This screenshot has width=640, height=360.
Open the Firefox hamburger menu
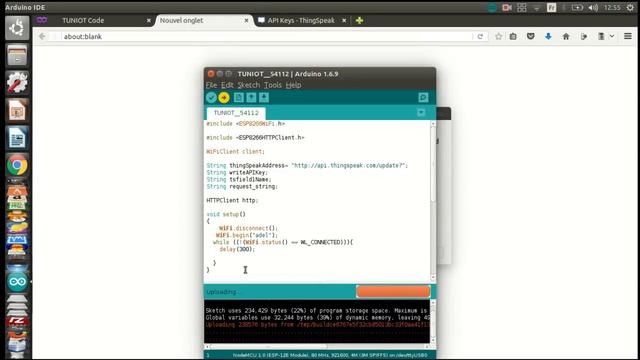click(x=628, y=36)
